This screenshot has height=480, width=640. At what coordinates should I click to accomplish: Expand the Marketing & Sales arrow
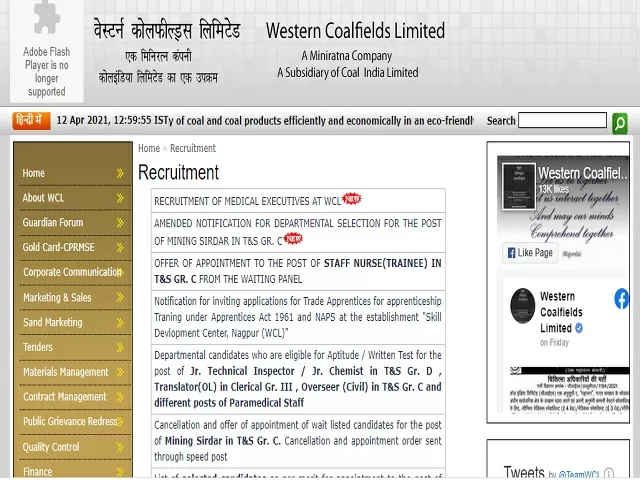[120, 297]
